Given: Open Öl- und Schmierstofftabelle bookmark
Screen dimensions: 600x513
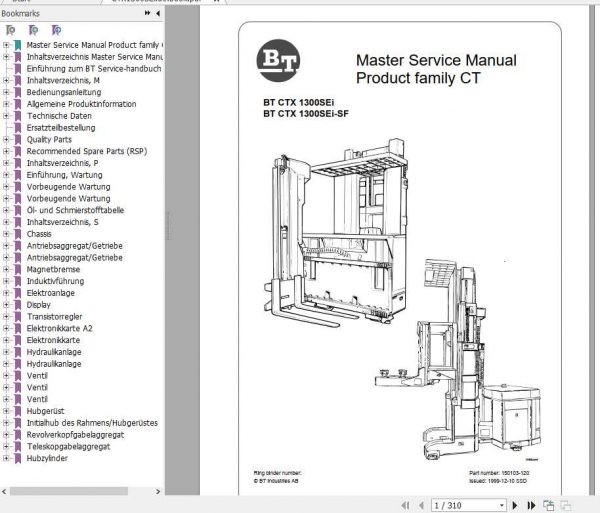Looking at the screenshot, I should 75,210.
